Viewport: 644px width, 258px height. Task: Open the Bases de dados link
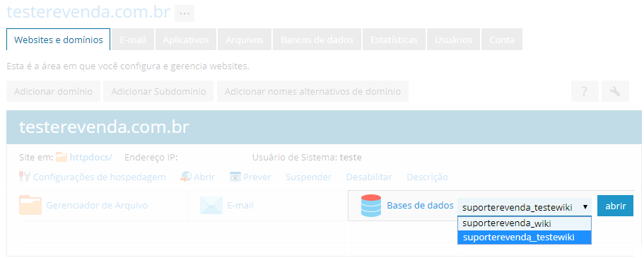coord(420,205)
